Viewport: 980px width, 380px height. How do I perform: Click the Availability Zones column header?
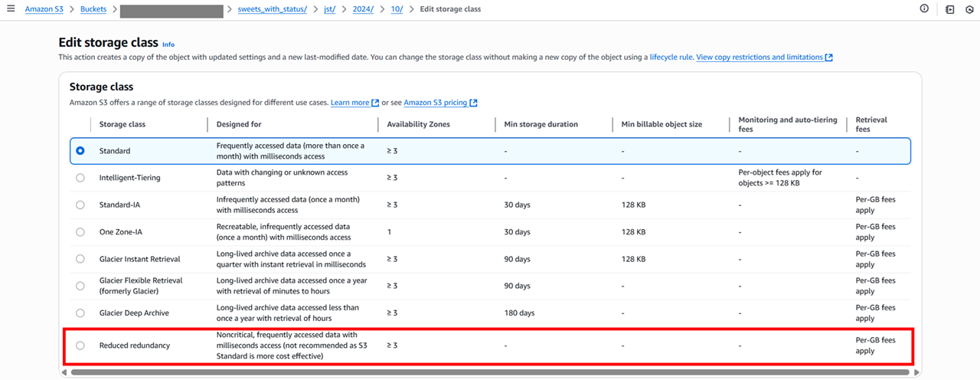[x=419, y=124]
